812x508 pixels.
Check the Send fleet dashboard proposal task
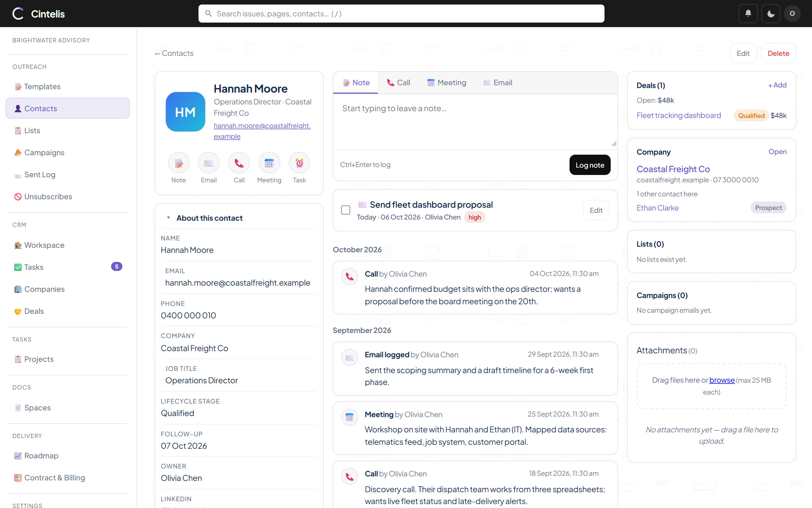(x=346, y=210)
